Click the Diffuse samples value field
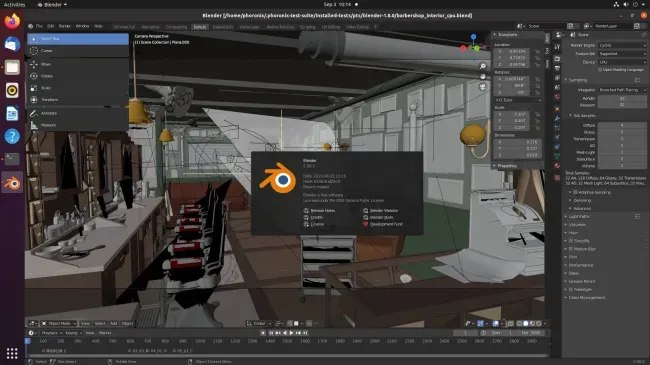The image size is (650, 365). [622, 125]
